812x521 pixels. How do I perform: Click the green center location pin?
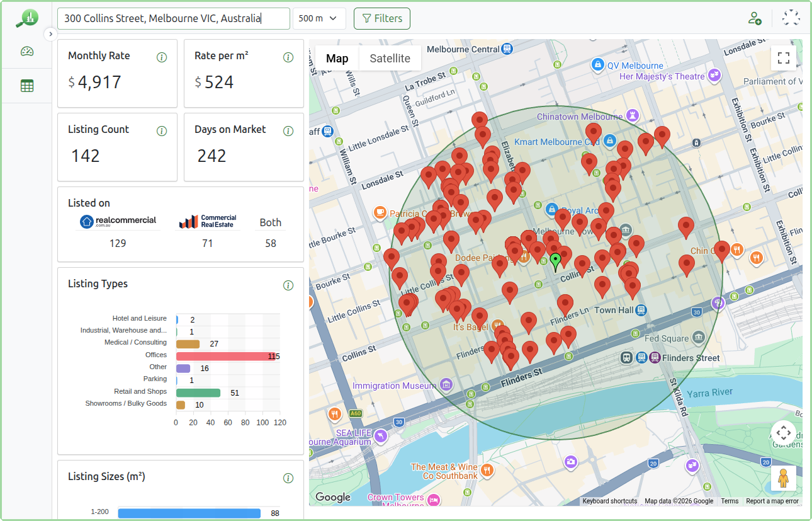(x=555, y=261)
